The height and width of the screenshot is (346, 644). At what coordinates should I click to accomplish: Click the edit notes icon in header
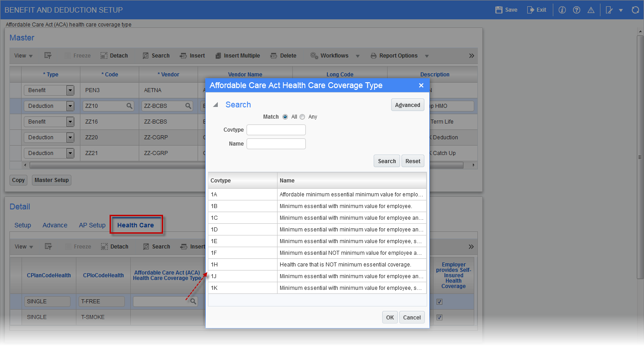609,10
